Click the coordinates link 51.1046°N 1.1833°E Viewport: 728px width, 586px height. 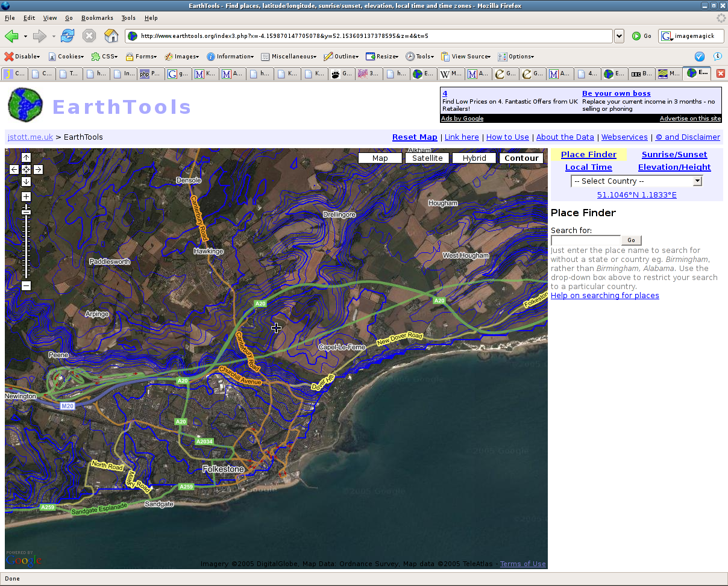[x=637, y=195]
